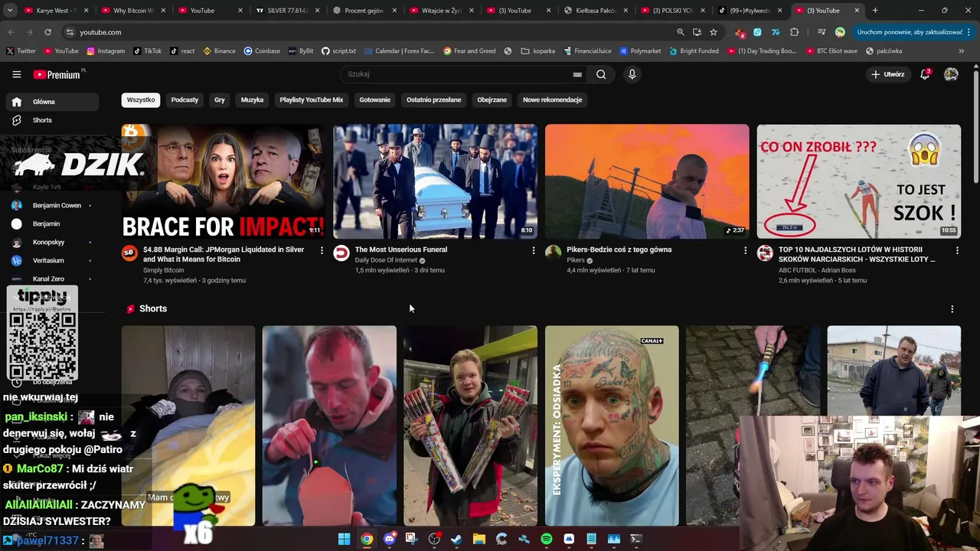Click the YouTube Premium logo

tap(57, 74)
